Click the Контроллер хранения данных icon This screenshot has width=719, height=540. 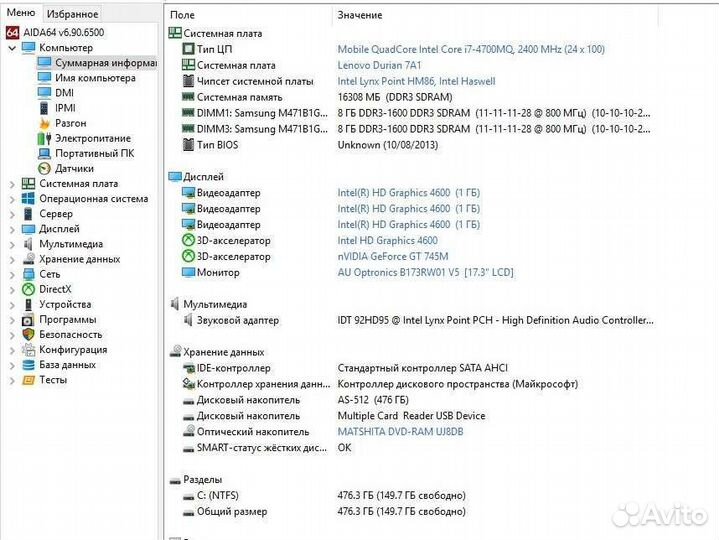tap(188, 383)
